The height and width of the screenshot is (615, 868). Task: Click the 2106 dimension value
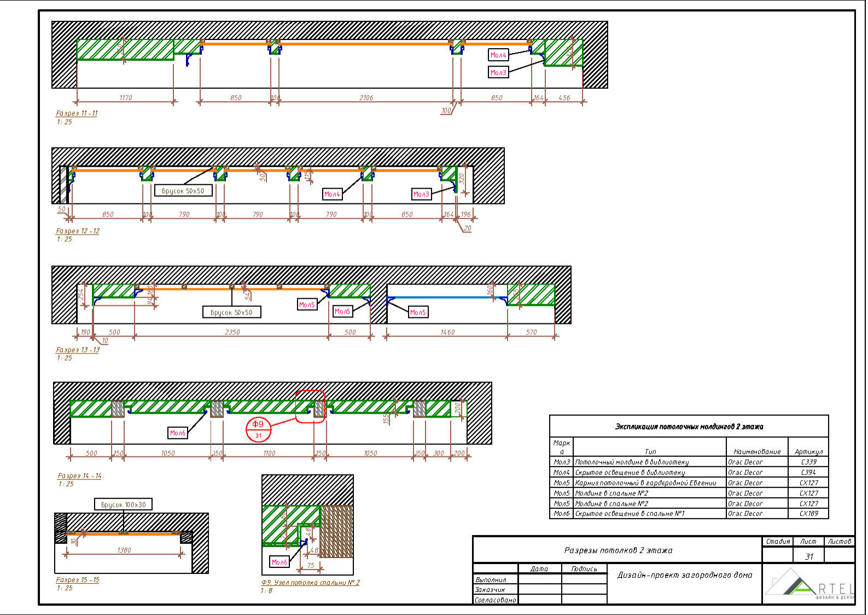click(x=366, y=98)
